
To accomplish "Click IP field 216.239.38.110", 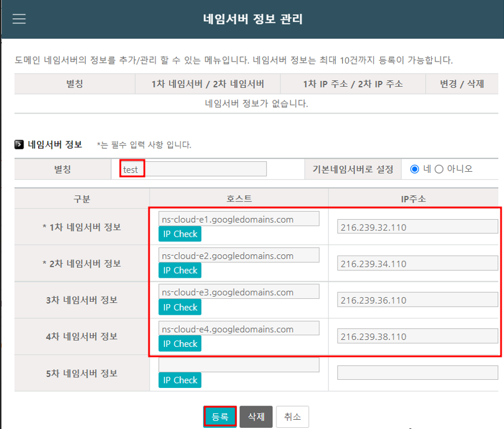I will [418, 336].
